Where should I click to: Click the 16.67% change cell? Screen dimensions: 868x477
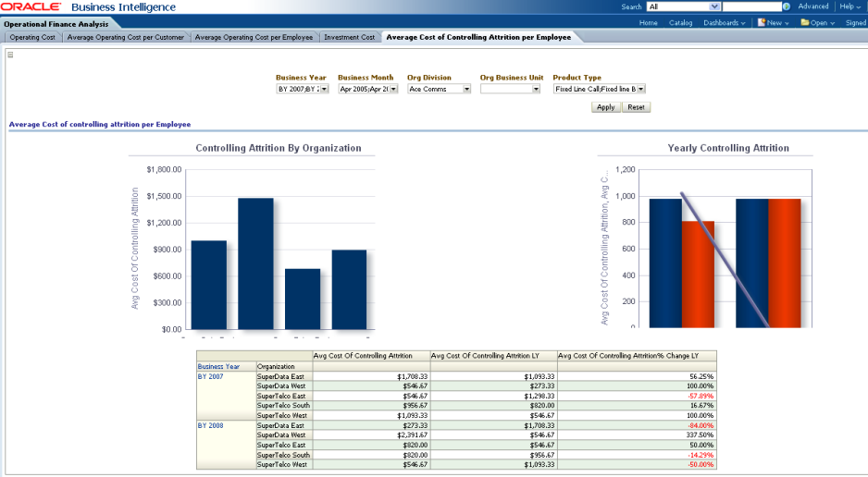click(637, 406)
